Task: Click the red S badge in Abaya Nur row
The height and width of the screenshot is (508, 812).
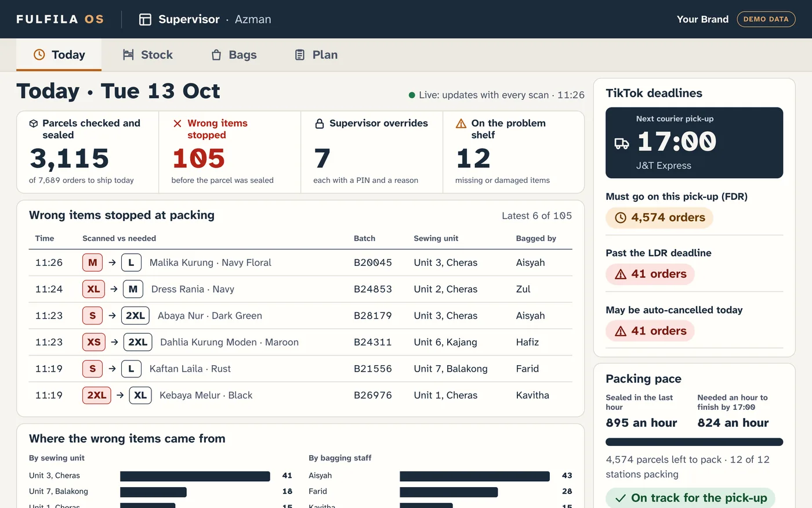Action: click(92, 316)
